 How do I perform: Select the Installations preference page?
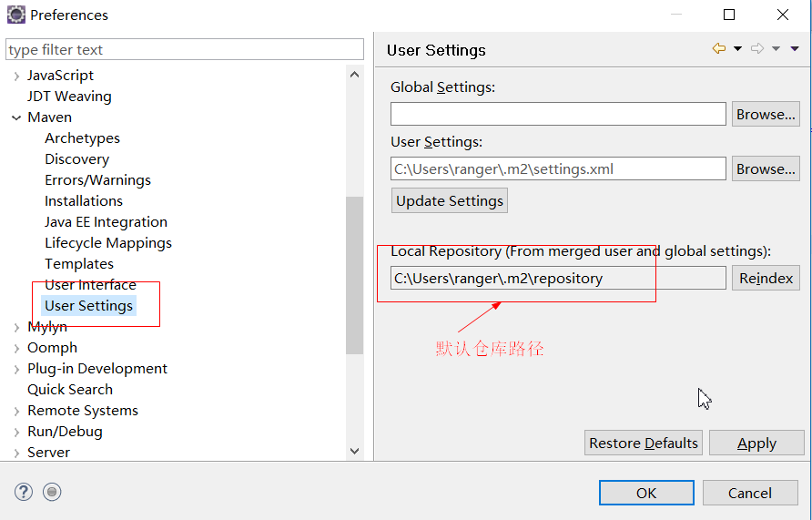coord(84,201)
